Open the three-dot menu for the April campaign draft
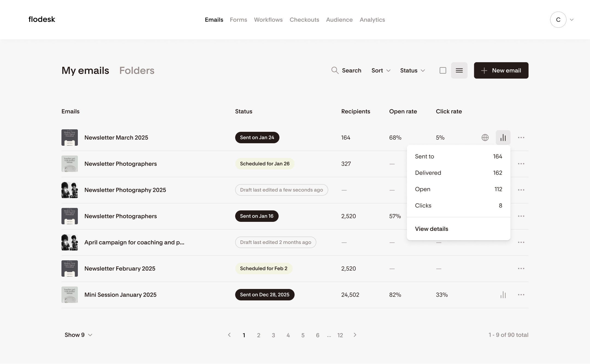The width and height of the screenshot is (590, 364). click(x=521, y=242)
